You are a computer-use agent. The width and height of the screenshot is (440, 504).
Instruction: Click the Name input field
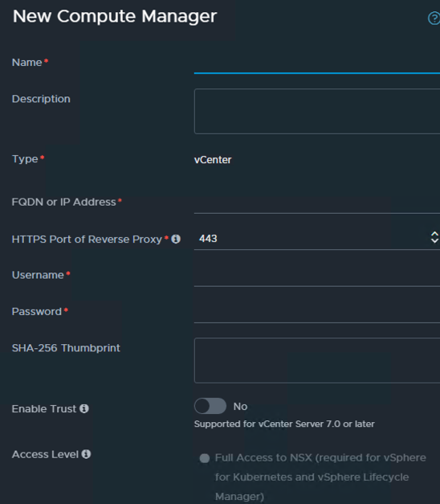[317, 64]
